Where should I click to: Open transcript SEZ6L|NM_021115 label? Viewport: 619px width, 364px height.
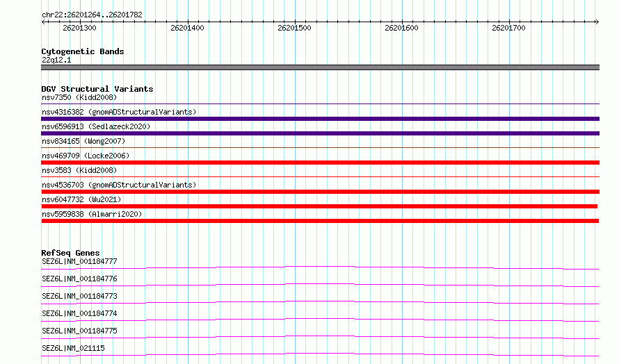[73, 348]
